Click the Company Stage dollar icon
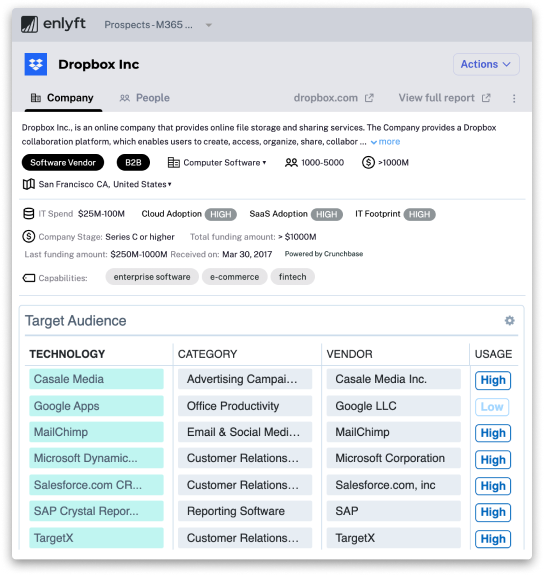Screen dimensions: 544x576 (29, 237)
